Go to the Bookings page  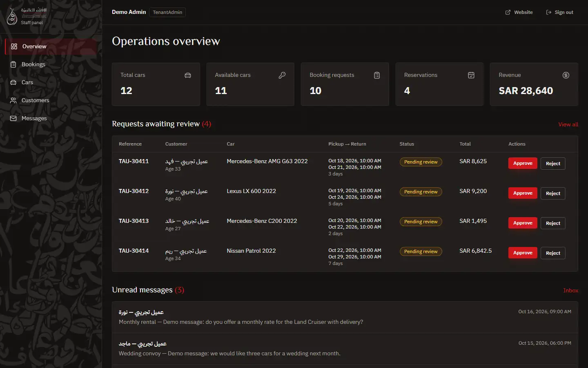pos(51,65)
